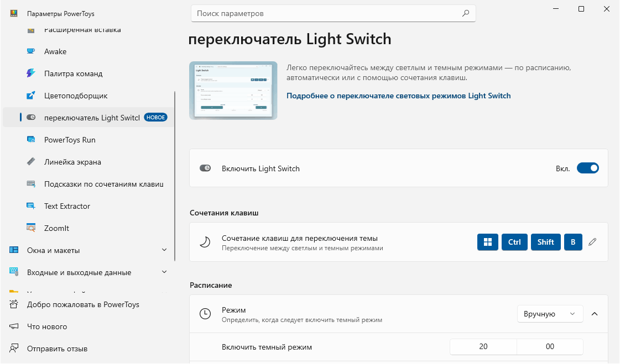Click the search magnifier icon

[466, 13]
